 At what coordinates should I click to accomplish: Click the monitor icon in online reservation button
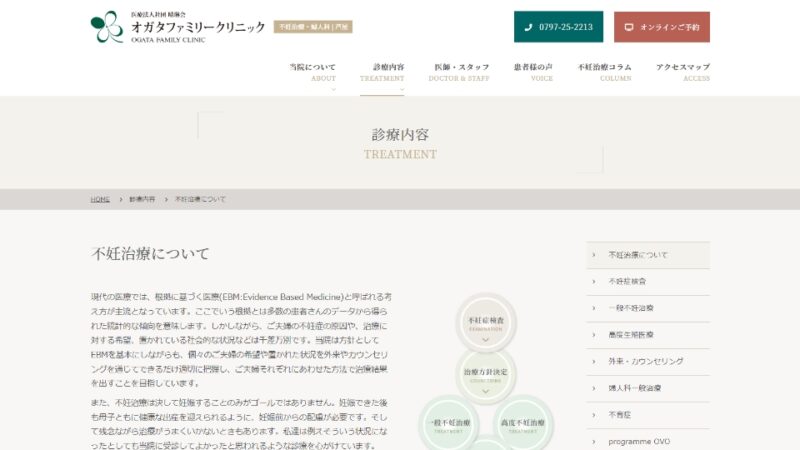pos(629,27)
